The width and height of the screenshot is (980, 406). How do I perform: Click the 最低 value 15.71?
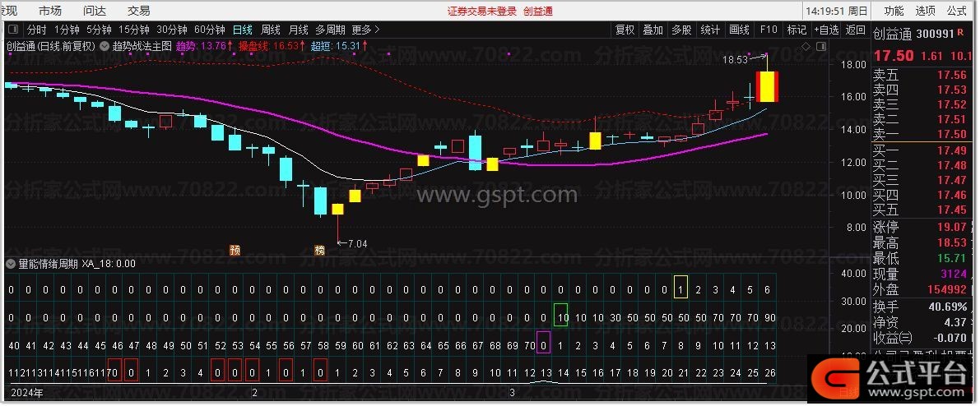tap(951, 258)
